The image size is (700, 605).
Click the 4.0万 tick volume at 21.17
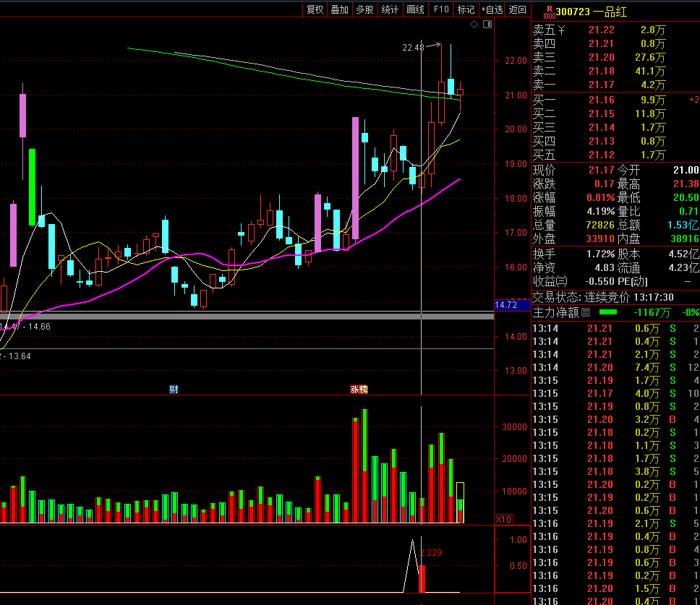click(647, 393)
